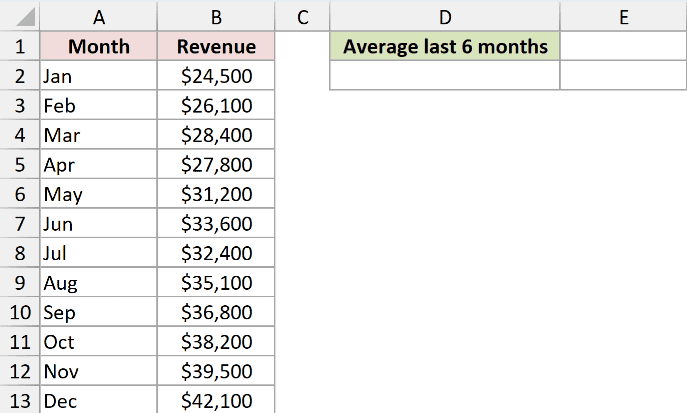Click the $33,600 revenue cell

(x=216, y=223)
